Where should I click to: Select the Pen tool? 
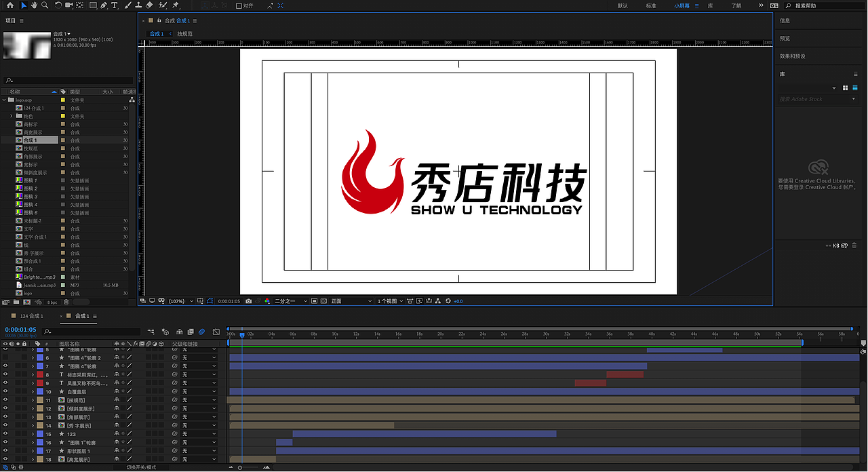[x=104, y=5]
